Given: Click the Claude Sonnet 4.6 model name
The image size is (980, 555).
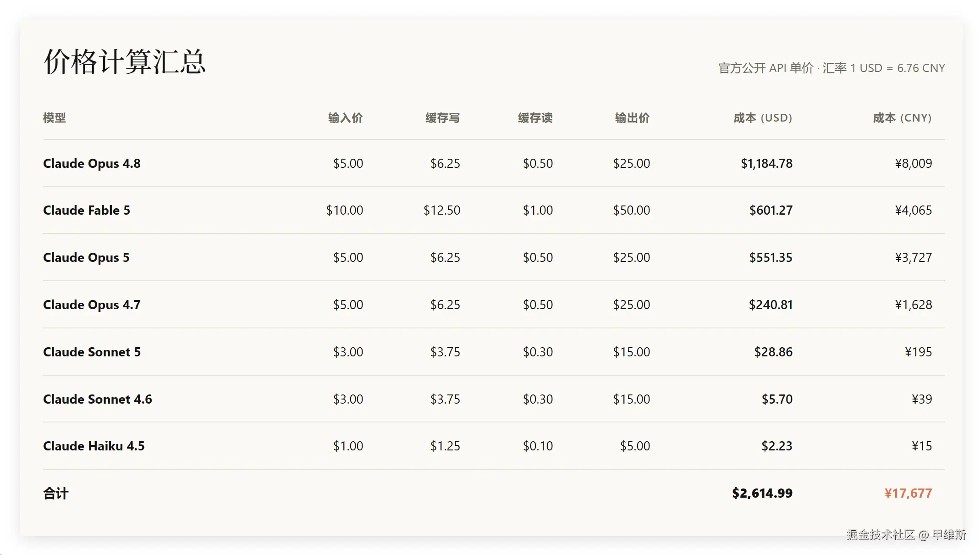Looking at the screenshot, I should pos(98,399).
